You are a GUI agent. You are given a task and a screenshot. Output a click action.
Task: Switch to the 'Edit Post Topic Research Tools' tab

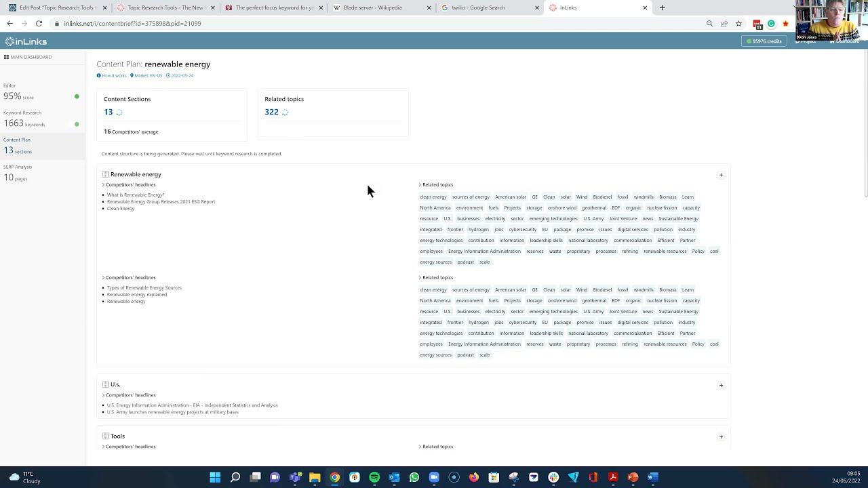(x=56, y=7)
